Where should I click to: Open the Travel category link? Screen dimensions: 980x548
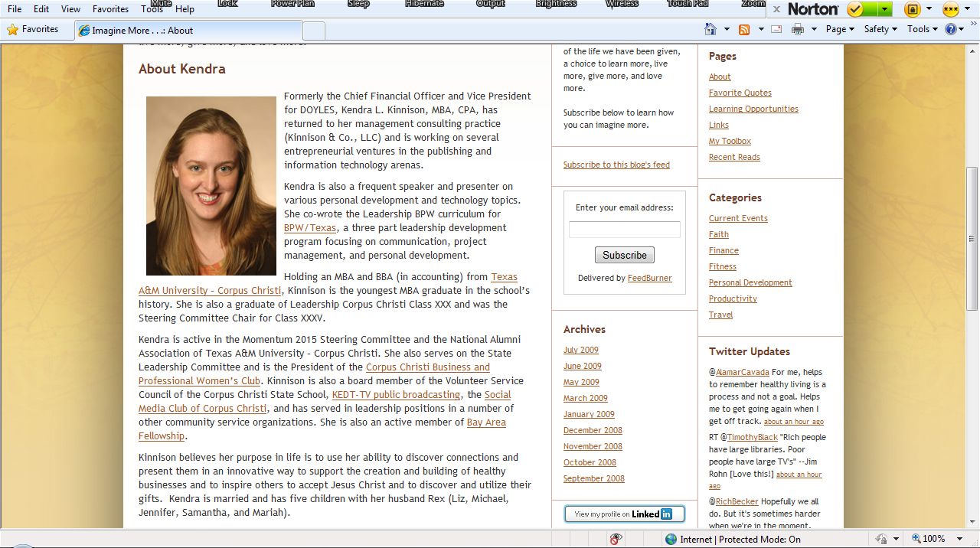tap(720, 315)
